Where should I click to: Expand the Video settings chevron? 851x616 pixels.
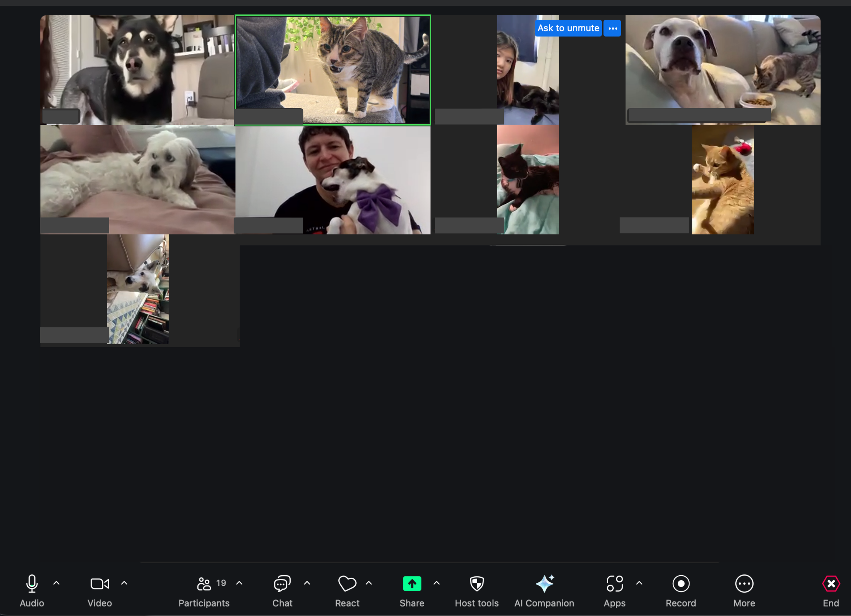(x=124, y=583)
